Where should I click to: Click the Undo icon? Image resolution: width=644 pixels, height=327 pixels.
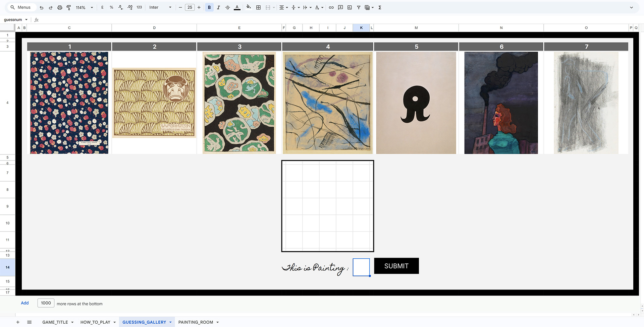(x=42, y=7)
